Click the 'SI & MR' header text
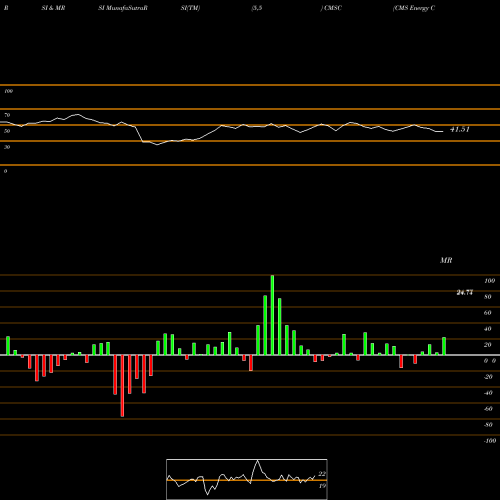 pyautogui.click(x=53, y=8)
